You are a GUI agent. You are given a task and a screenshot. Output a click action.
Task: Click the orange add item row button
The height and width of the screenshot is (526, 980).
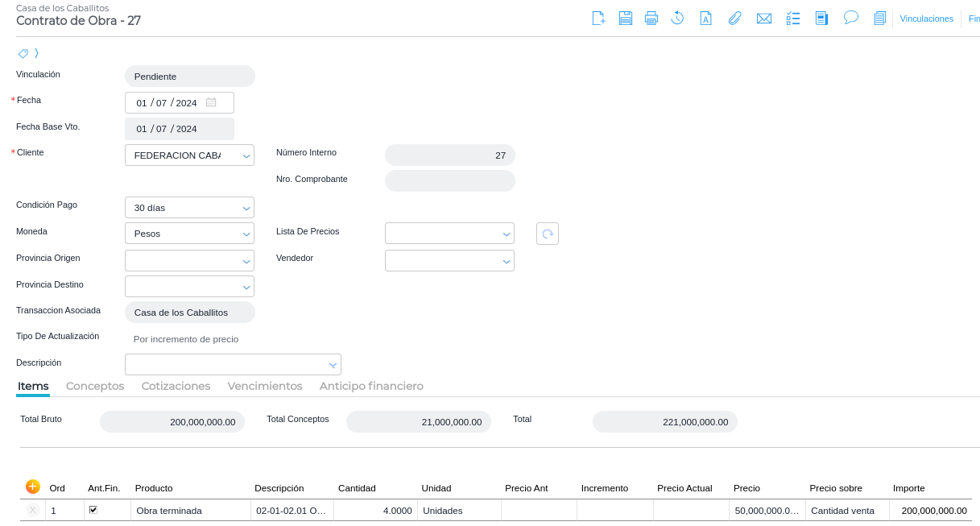(33, 487)
